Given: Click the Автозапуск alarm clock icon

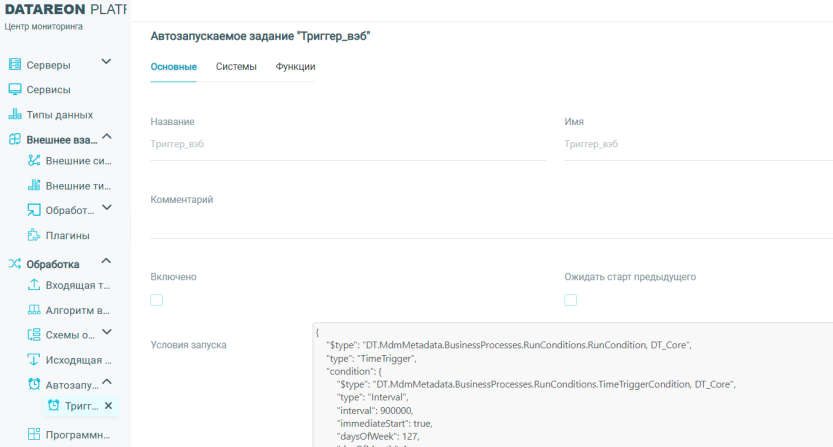Looking at the screenshot, I should (34, 385).
